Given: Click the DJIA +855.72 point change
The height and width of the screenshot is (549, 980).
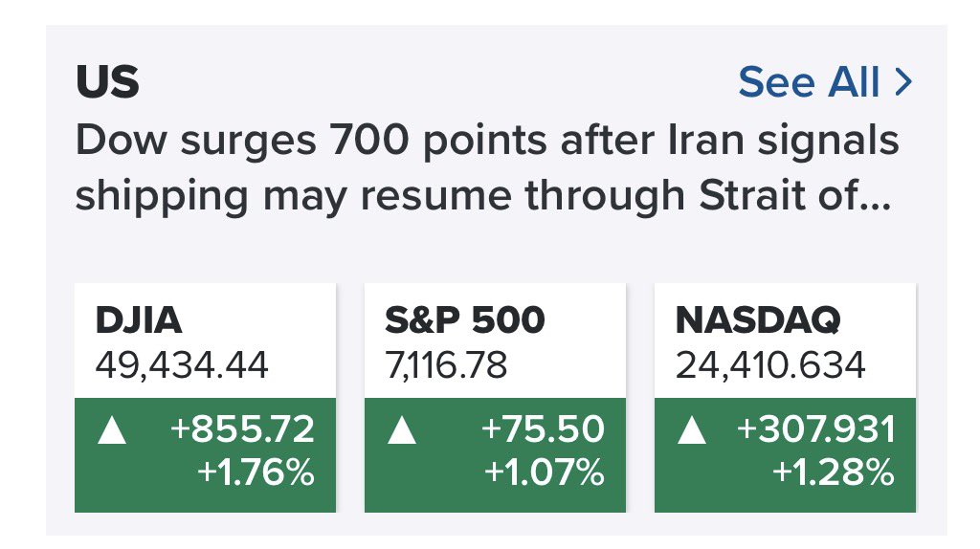Looking at the screenshot, I should coord(242,430).
